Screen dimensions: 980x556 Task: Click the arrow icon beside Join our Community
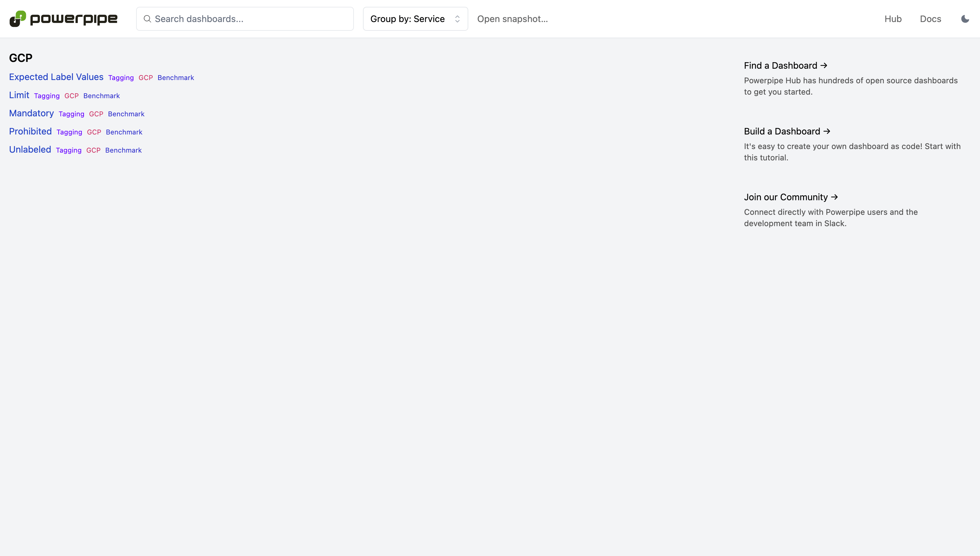pos(834,197)
